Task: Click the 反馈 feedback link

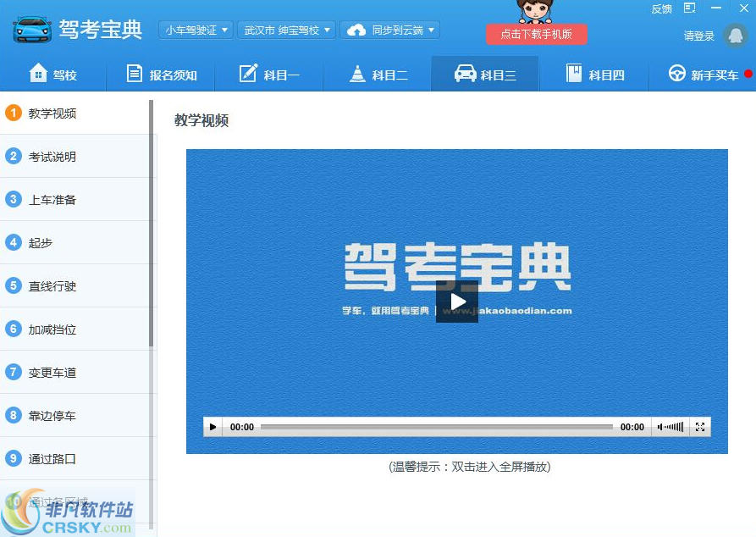Action: click(x=661, y=8)
